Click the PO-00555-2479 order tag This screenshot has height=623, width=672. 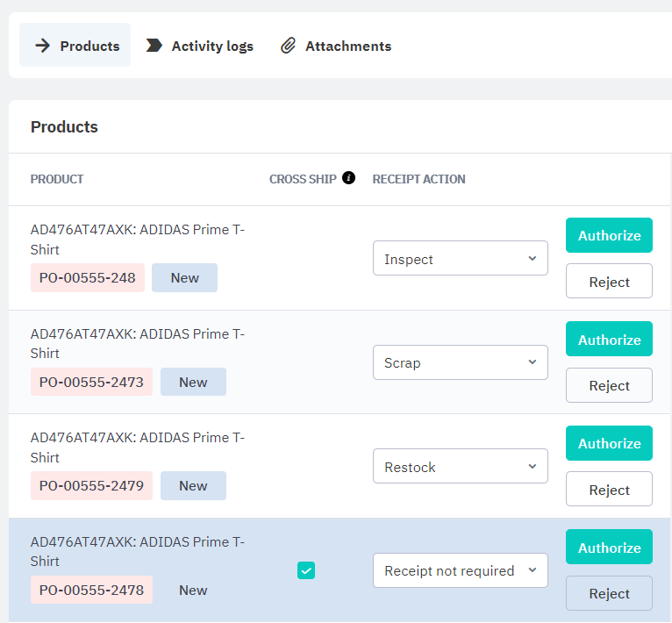pos(91,485)
